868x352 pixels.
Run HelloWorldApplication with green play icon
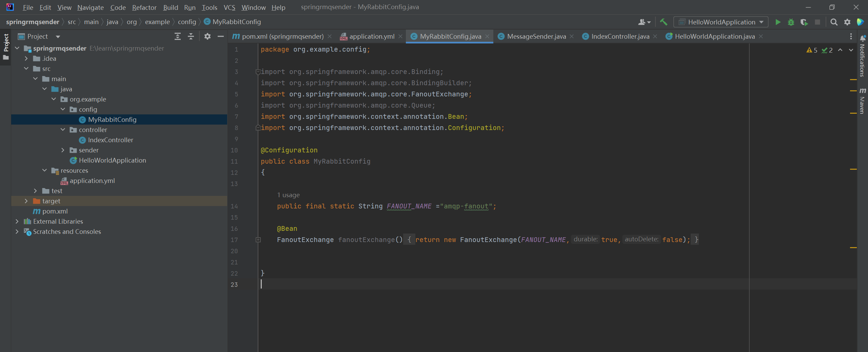tap(778, 22)
